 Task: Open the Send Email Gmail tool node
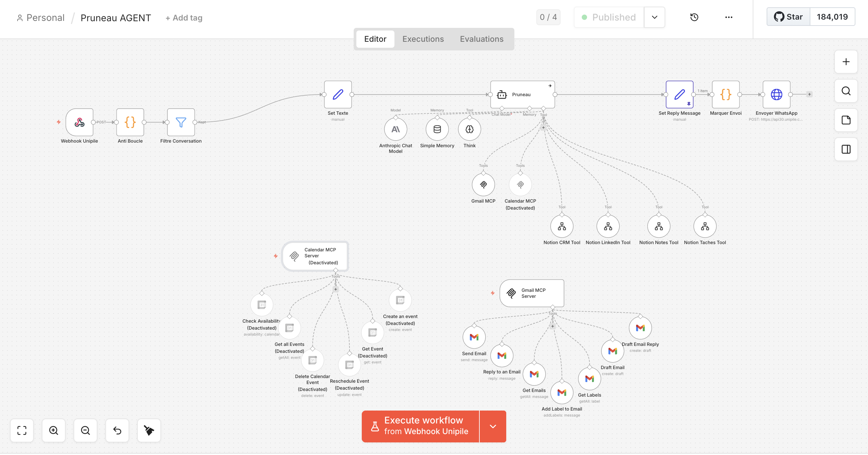click(474, 337)
